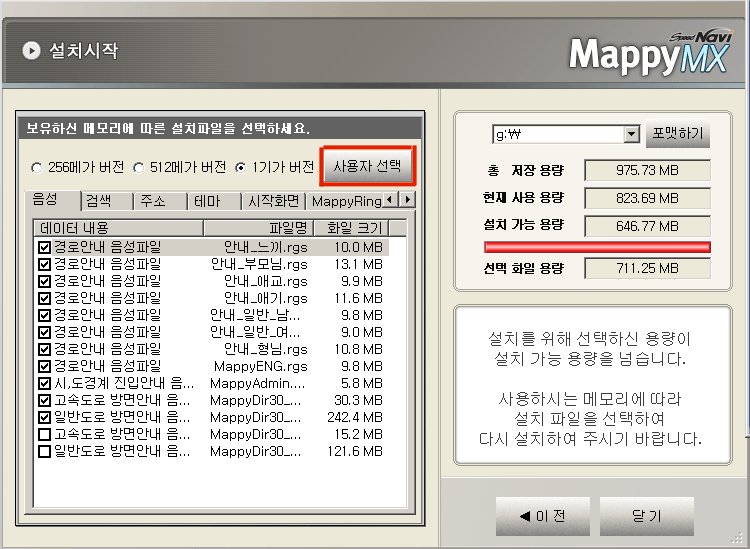This screenshot has height=549, width=750.
Task: Click the 선택 화일 용량 value field
Action: pyautogui.click(x=647, y=268)
